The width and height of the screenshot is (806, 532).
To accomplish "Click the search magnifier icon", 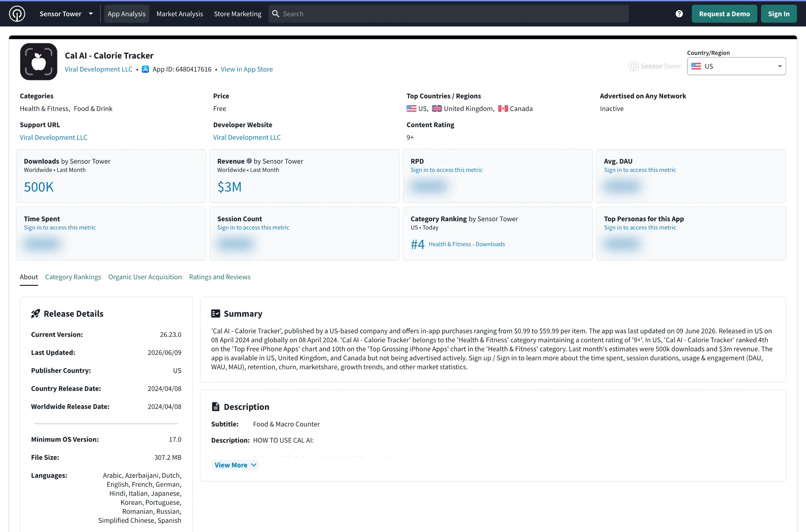I will click(275, 14).
